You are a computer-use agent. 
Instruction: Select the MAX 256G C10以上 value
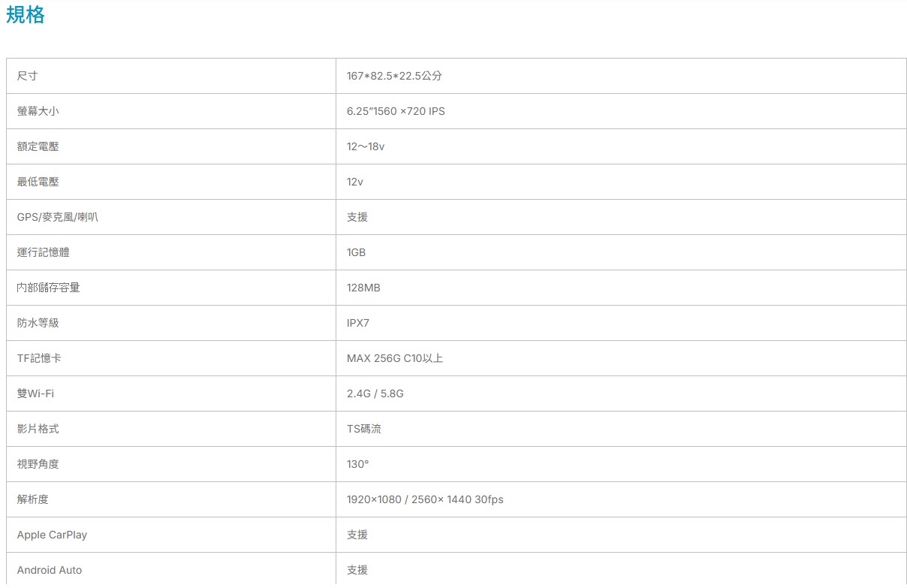[395, 358]
